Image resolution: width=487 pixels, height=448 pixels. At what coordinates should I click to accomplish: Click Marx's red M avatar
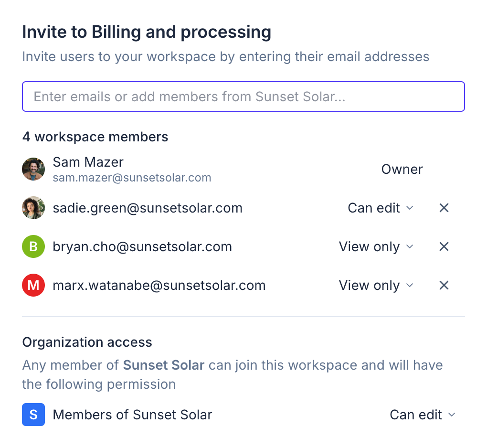[33, 286]
